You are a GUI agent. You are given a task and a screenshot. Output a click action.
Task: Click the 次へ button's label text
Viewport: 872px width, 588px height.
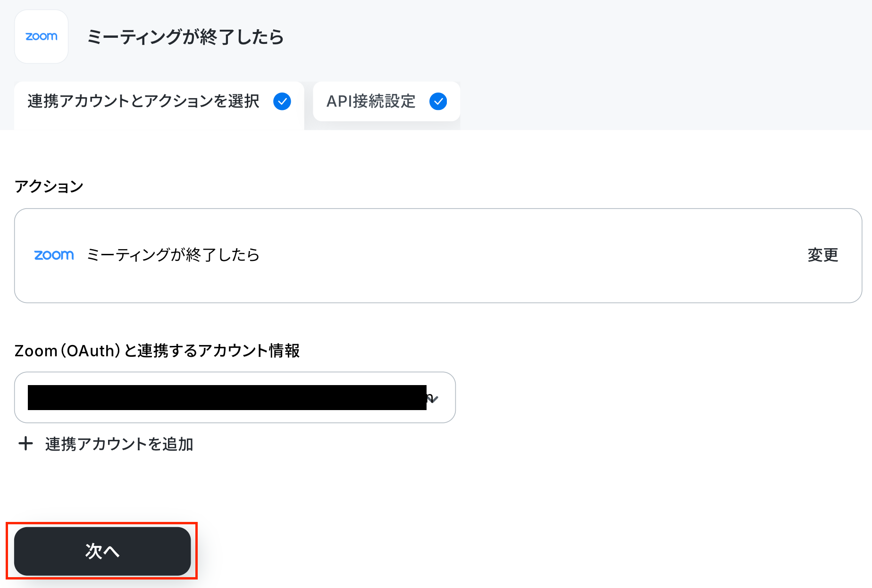102,551
